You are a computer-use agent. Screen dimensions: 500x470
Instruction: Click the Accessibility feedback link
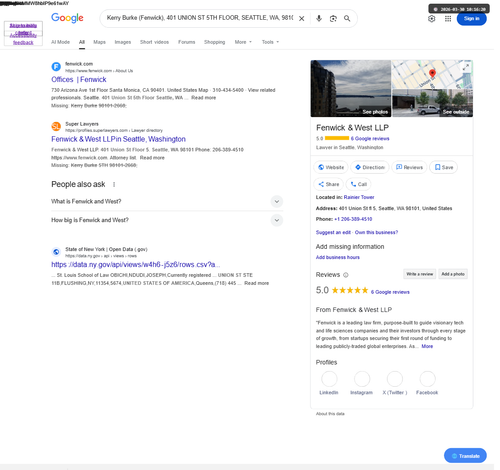[23, 39]
